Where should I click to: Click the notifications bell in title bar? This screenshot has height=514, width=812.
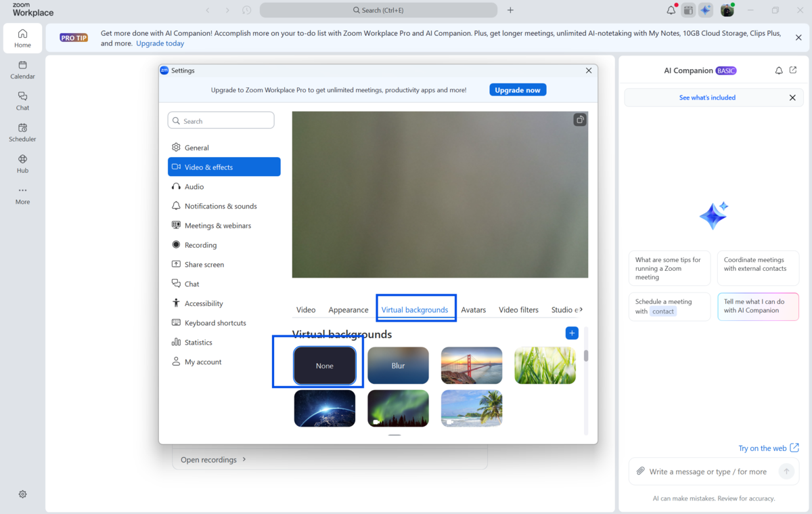click(671, 10)
